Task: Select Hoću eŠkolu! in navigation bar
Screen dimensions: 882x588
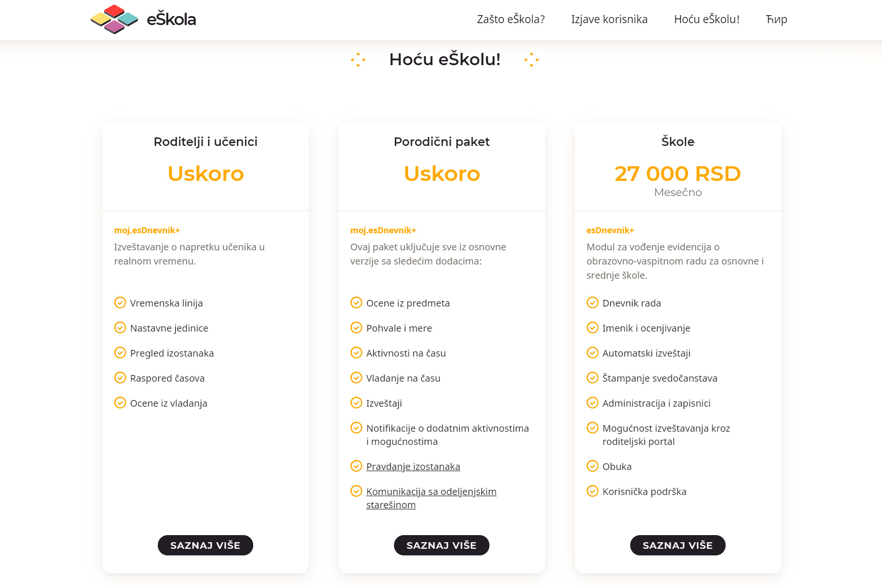Action: pos(706,19)
